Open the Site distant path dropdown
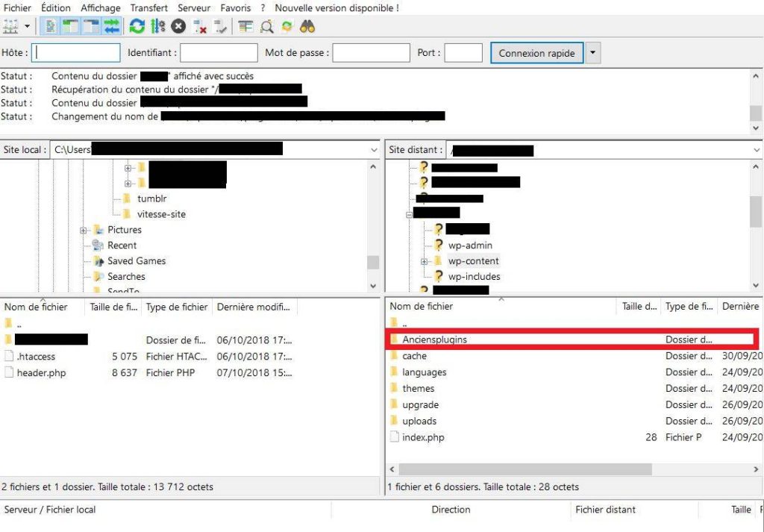764x532 pixels. (x=757, y=150)
